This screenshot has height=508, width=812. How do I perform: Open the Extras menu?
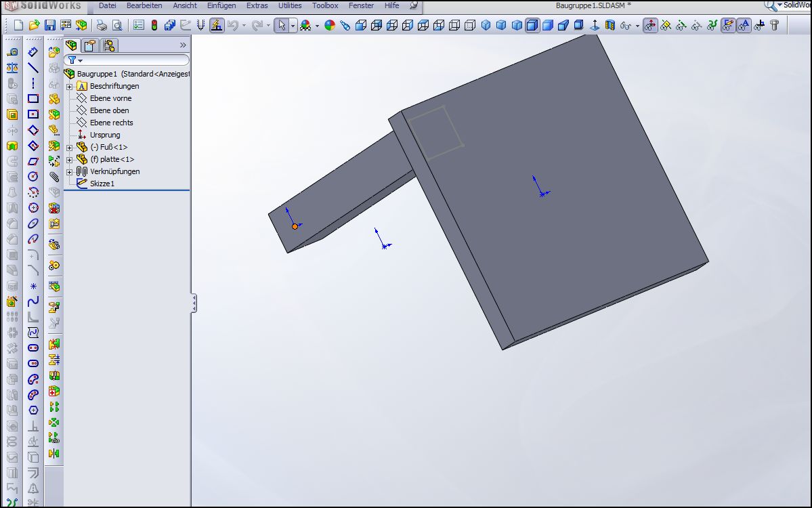pyautogui.click(x=257, y=5)
